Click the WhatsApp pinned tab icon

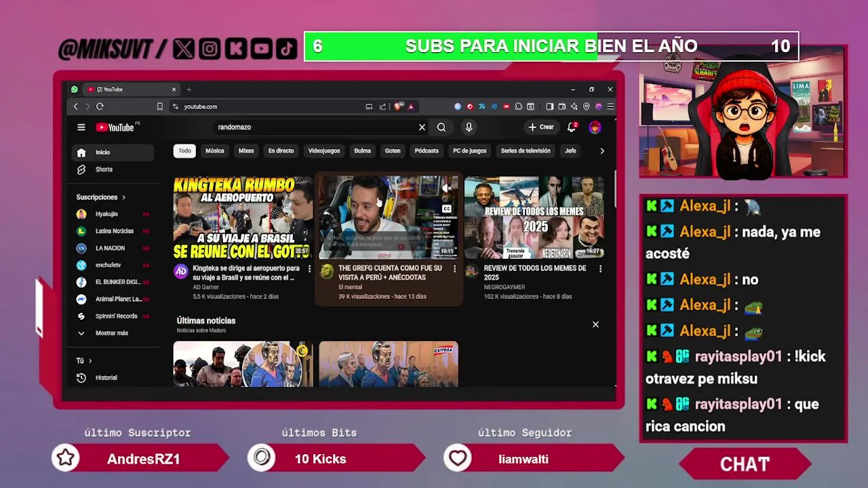[x=74, y=89]
